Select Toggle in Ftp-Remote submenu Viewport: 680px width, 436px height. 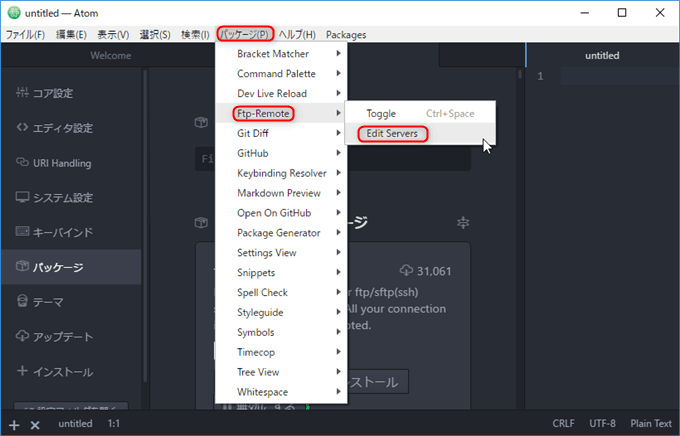420,114
